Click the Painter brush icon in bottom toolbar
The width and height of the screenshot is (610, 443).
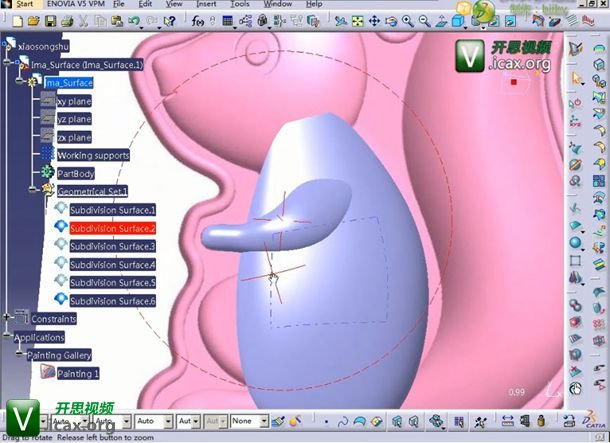pyautogui.click(x=278, y=421)
